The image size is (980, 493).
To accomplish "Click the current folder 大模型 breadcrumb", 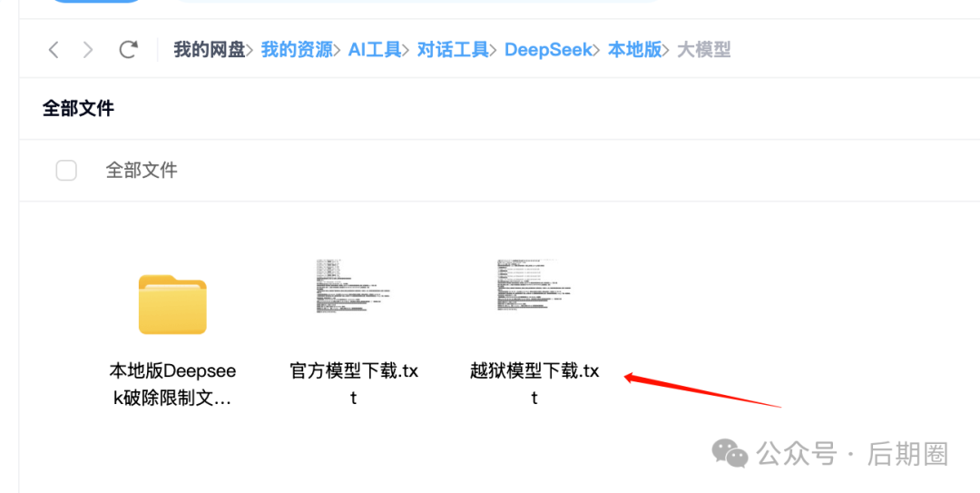I will tap(704, 49).
